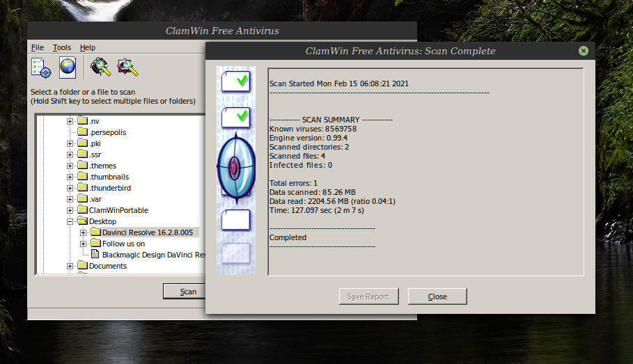Image resolution: width=633 pixels, height=364 pixels.
Task: Expand the .themes folder node
Action: pos(70,166)
